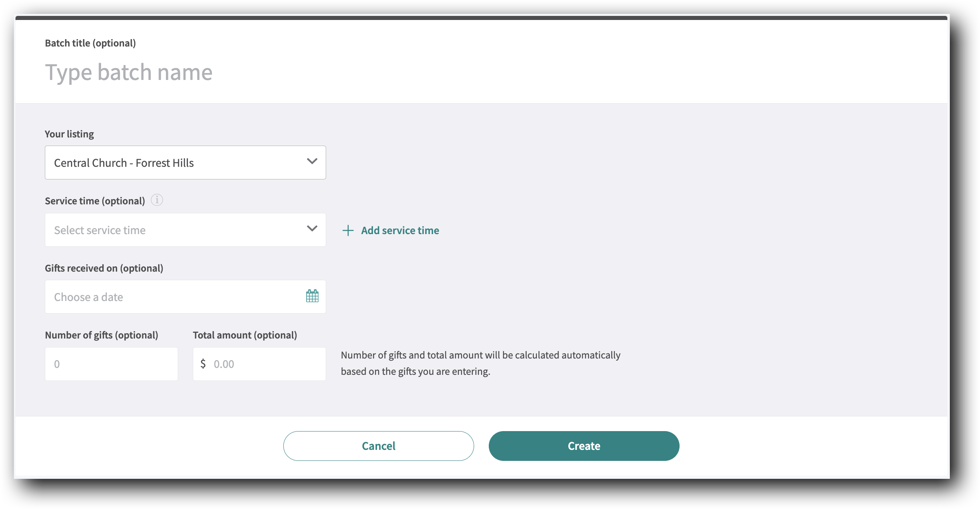
Task: Click the Number of gifts input
Action: [x=111, y=364]
